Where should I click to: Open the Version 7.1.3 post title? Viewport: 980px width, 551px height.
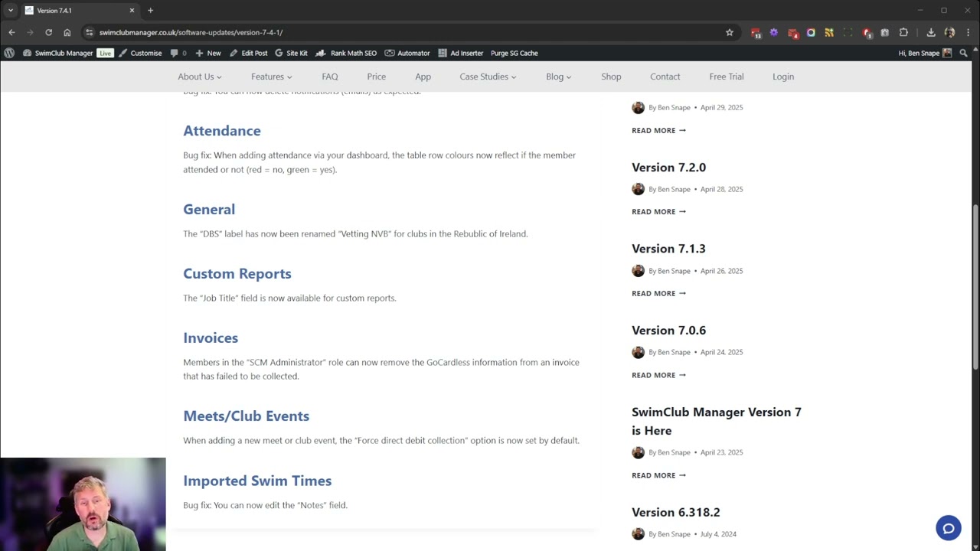coord(668,249)
